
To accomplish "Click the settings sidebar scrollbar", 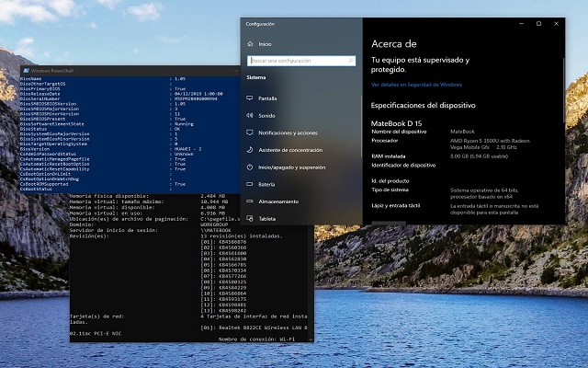I will click(361, 126).
